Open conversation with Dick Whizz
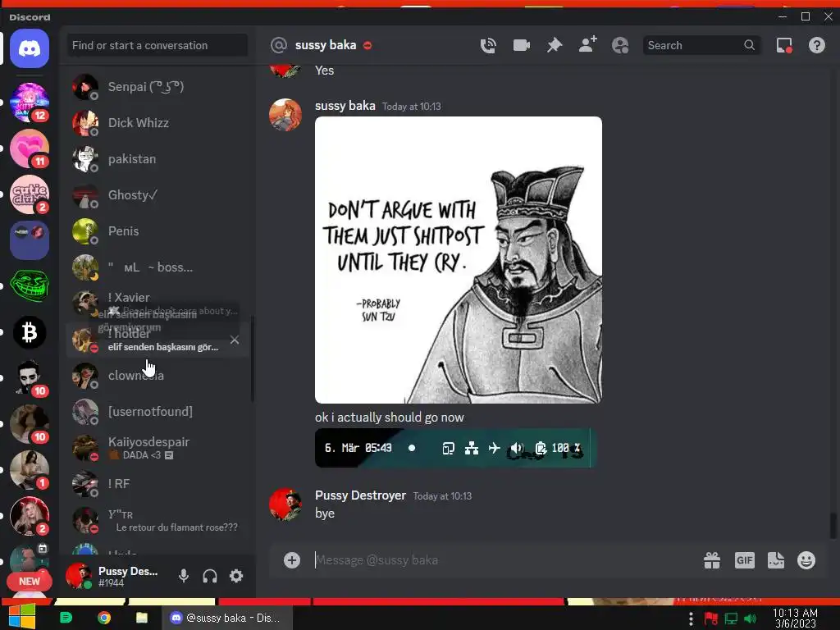 point(157,123)
